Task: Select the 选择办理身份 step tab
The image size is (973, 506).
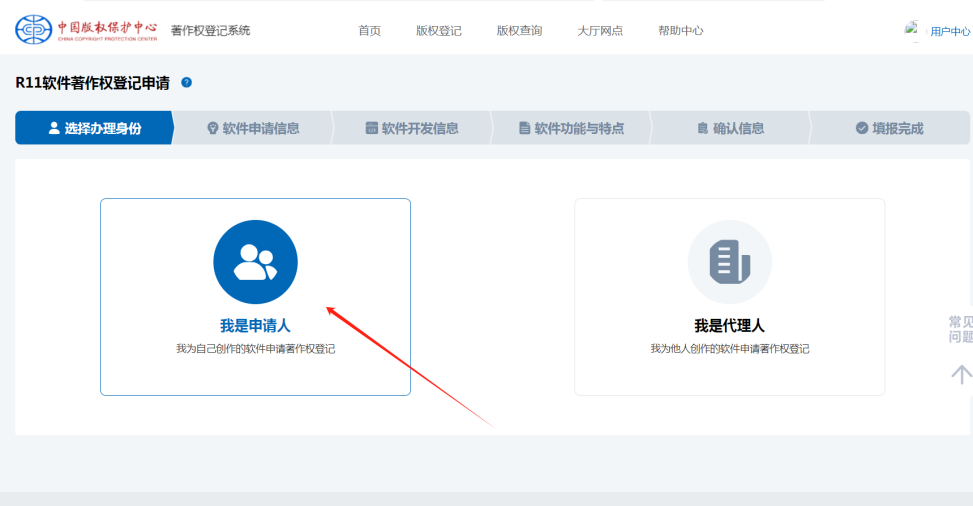Action: point(95,128)
